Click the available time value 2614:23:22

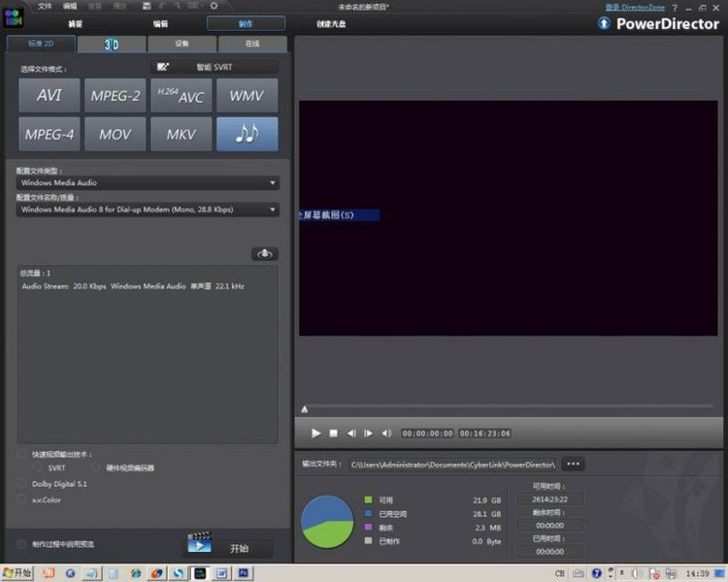549,500
